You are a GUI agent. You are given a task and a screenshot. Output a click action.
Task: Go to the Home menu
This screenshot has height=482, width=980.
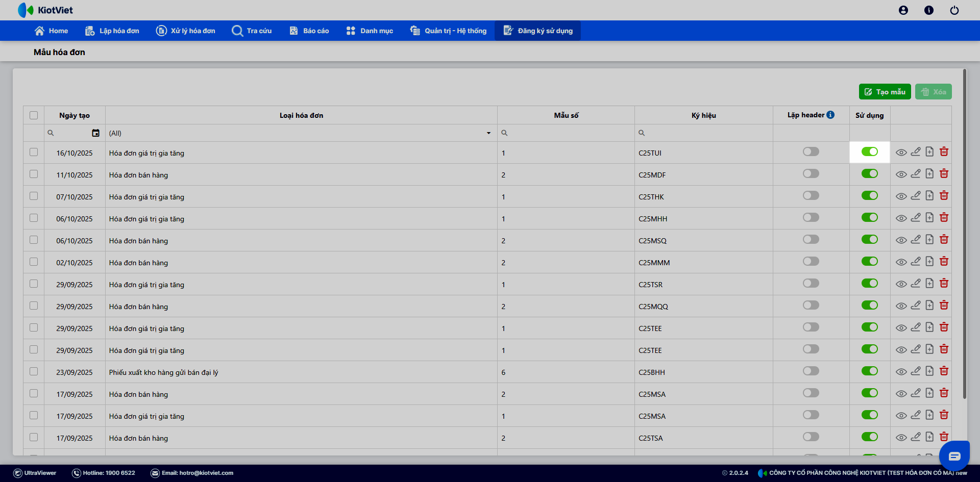(51, 31)
